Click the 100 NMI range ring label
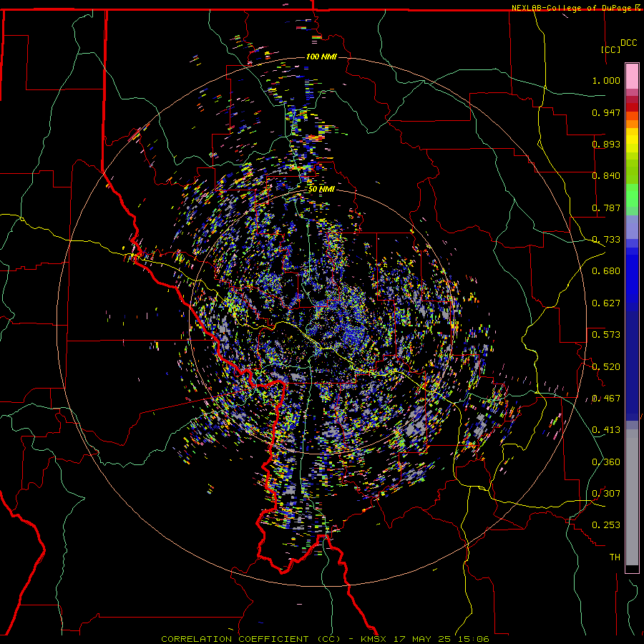Image resolution: width=644 pixels, height=644 pixels. (321, 57)
